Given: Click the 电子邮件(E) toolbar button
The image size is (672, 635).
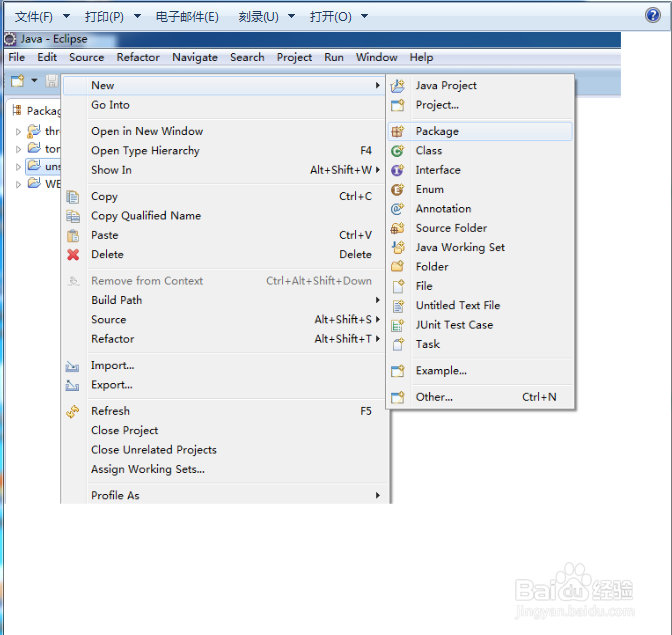Looking at the screenshot, I should click(187, 17).
